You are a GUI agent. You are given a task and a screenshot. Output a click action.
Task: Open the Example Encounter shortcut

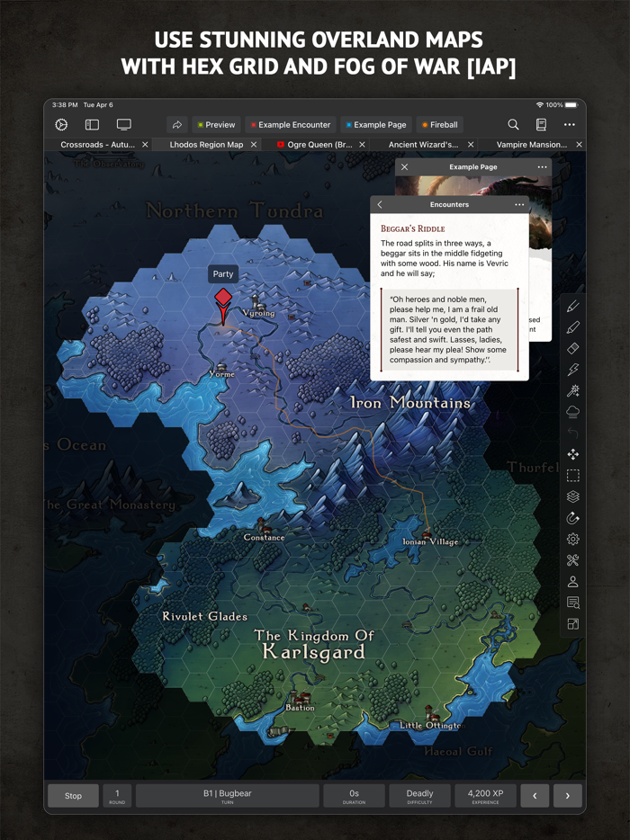291,125
